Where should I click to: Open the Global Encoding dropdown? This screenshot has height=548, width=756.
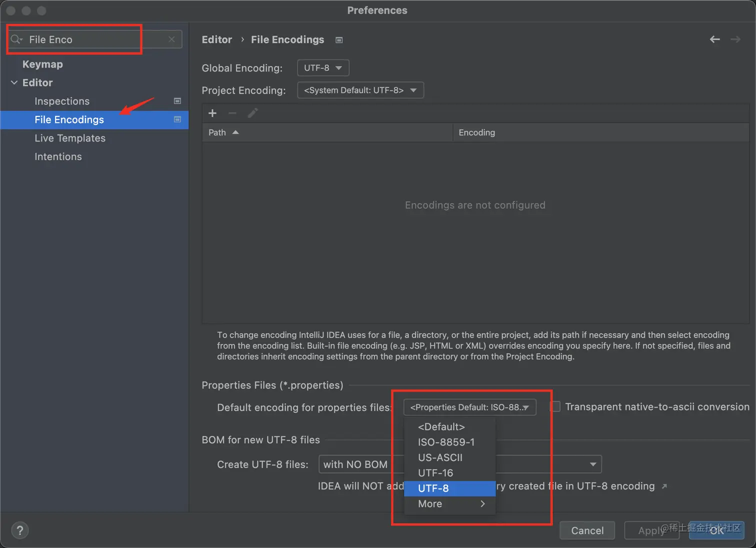[323, 68]
